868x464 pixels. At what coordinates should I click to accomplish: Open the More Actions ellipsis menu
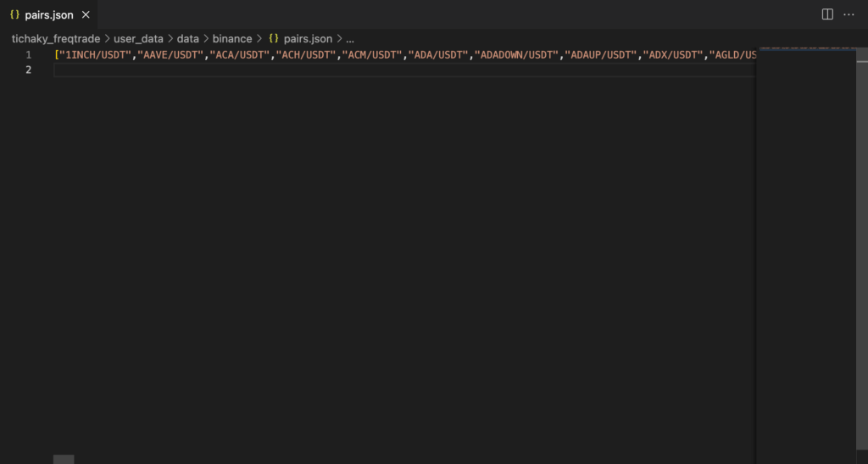pos(849,15)
